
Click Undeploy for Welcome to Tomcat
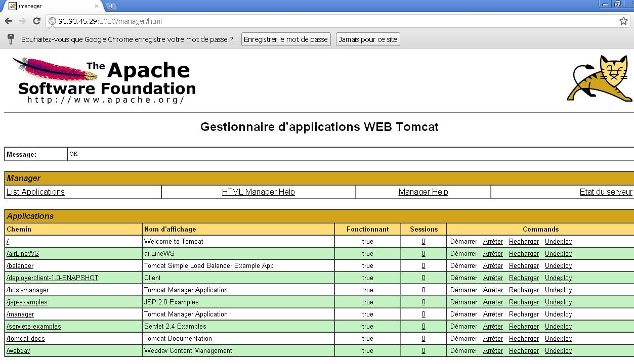tap(558, 242)
